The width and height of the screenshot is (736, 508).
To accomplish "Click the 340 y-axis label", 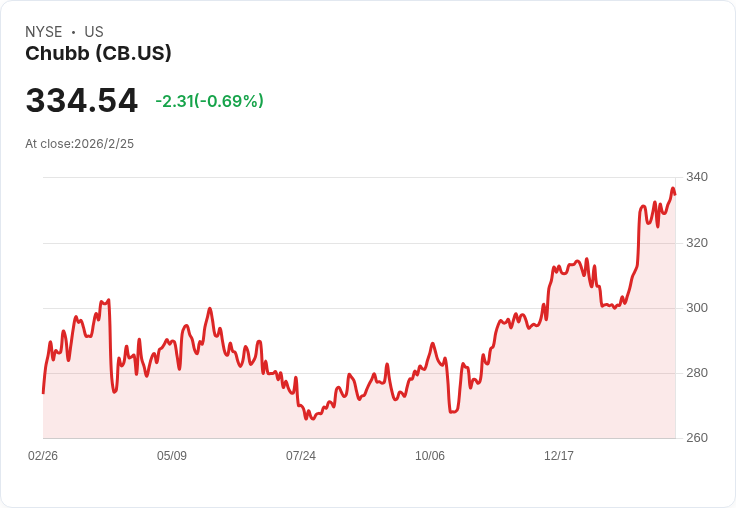I will pos(696,177).
